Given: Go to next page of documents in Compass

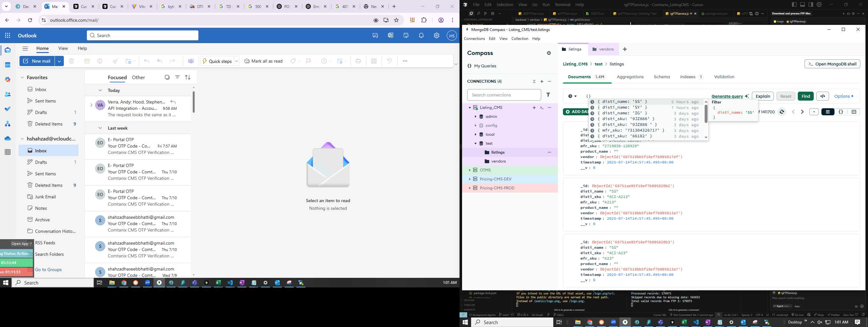Looking at the screenshot, I should coord(802,112).
